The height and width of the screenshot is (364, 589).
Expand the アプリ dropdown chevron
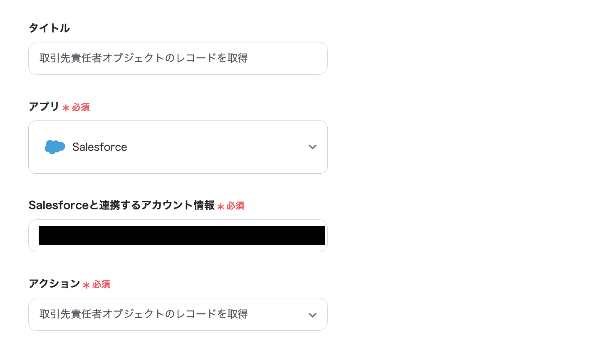click(312, 147)
